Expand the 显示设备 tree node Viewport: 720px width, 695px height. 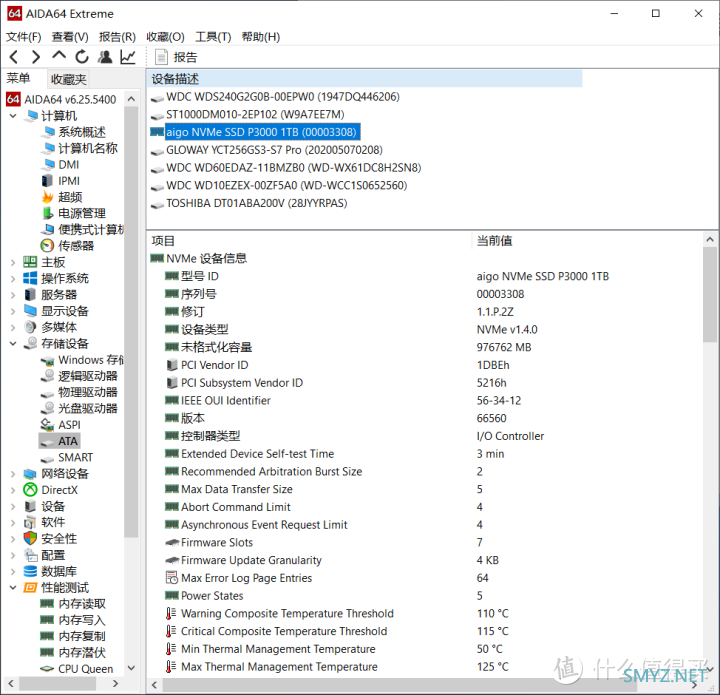13,311
